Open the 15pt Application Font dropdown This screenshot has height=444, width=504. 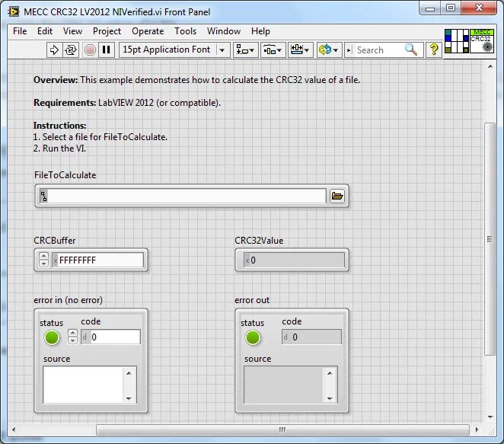[x=174, y=50]
